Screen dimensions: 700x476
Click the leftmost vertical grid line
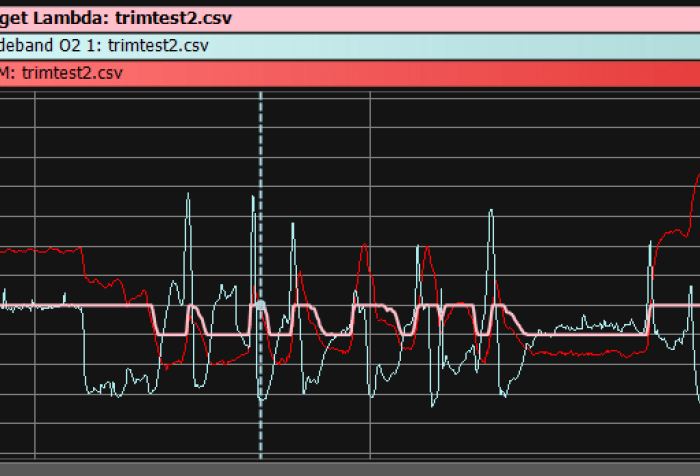pyautogui.click(x=35, y=200)
